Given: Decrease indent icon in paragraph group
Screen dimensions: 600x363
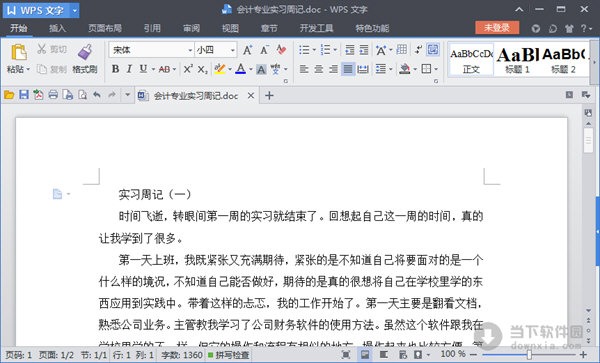Looking at the screenshot, I should pyautogui.click(x=349, y=50).
